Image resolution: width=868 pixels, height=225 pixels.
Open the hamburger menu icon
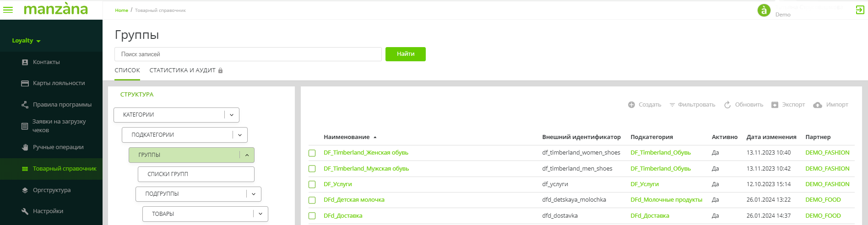tap(8, 10)
